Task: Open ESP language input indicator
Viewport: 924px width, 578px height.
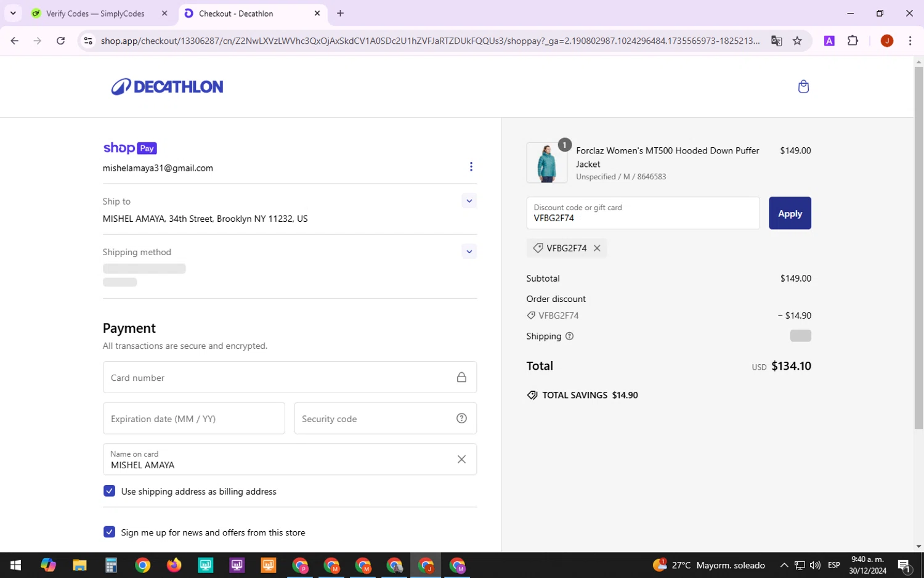Action: pos(834,565)
